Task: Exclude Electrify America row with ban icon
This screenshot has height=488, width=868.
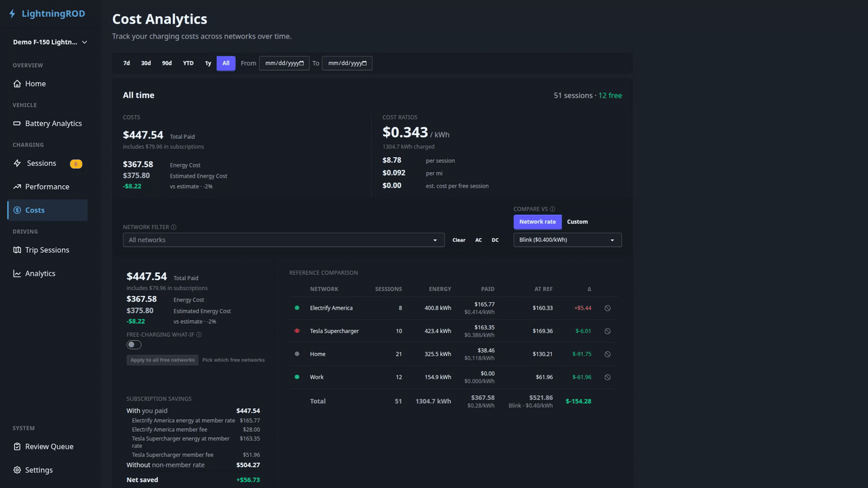Action: [608, 308]
